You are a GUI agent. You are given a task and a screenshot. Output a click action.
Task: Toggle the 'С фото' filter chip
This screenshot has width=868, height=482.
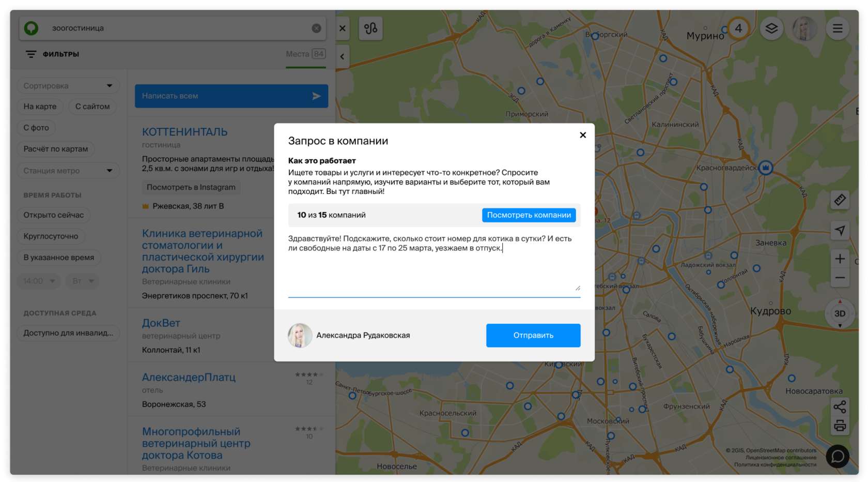(x=36, y=128)
